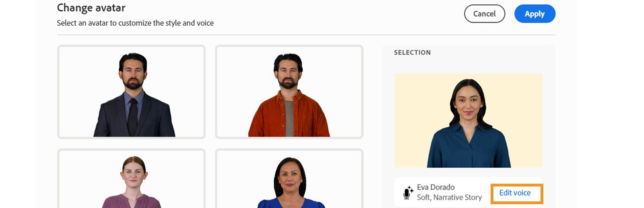The image size is (644, 208).
Task: Choose the man in orange shirt avatar
Action: coord(289,92)
